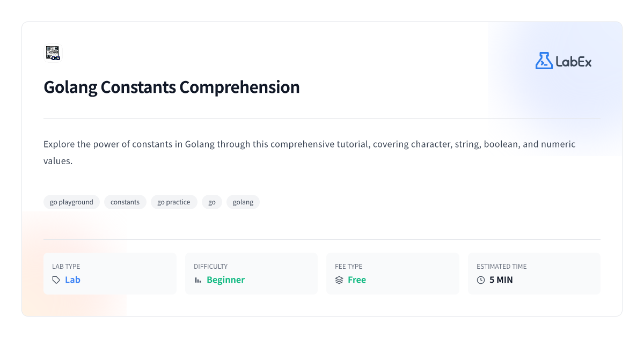Click the ESTIMATED TIME card label

(502, 266)
